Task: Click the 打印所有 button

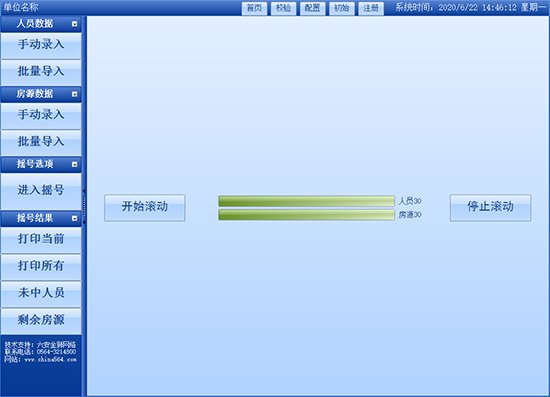Action: point(41,267)
